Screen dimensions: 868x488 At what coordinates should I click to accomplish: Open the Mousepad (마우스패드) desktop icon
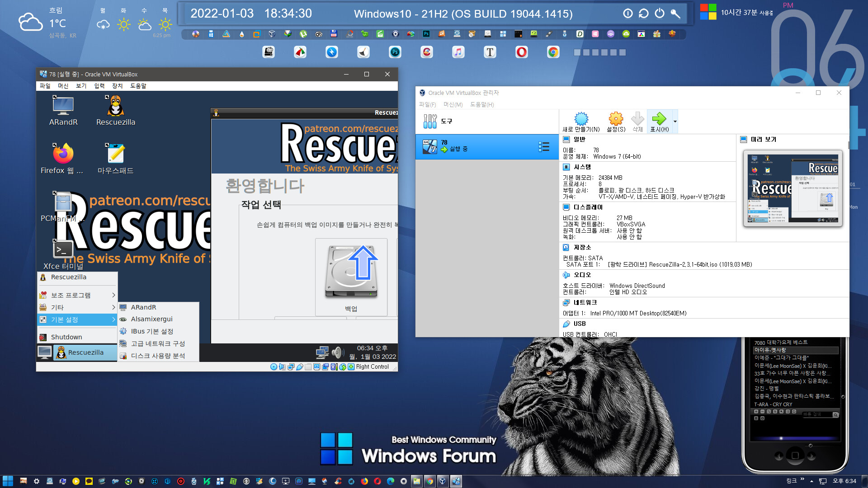tap(116, 159)
